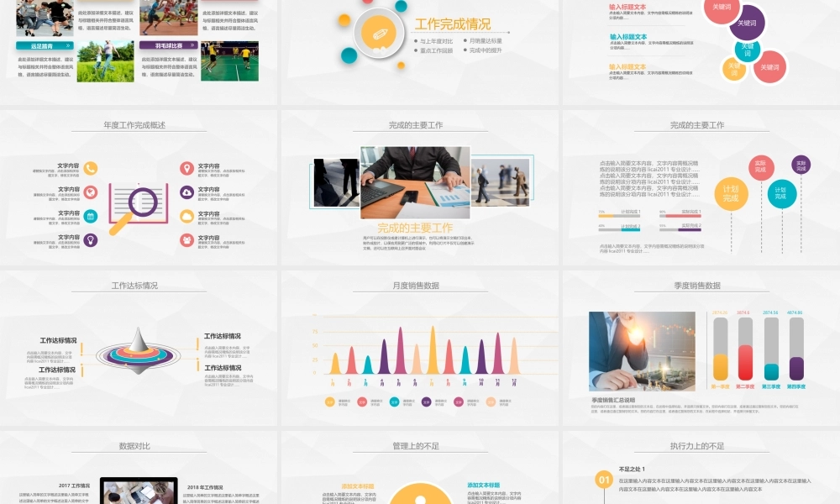The height and width of the screenshot is (504, 840).
Task: Select the couple running on grass photo
Action: point(105,61)
